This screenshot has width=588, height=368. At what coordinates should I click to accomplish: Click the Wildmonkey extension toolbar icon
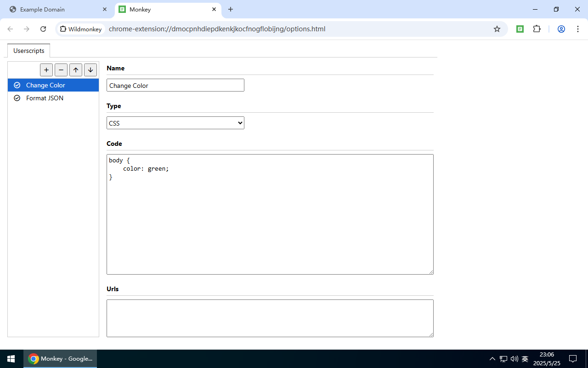point(520,29)
